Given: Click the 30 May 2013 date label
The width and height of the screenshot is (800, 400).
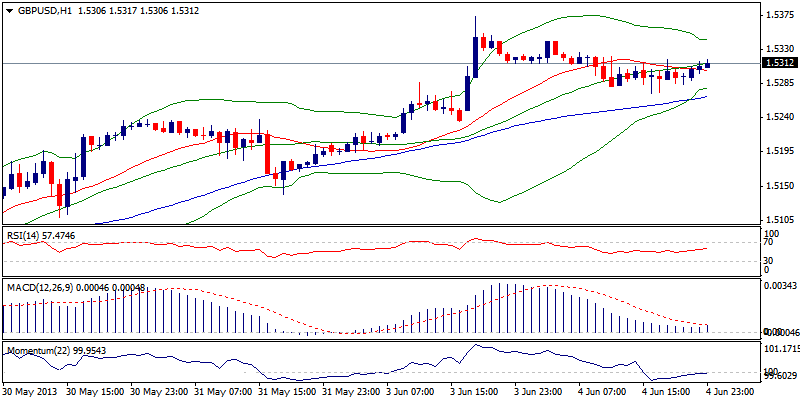Looking at the screenshot, I should (x=30, y=390).
